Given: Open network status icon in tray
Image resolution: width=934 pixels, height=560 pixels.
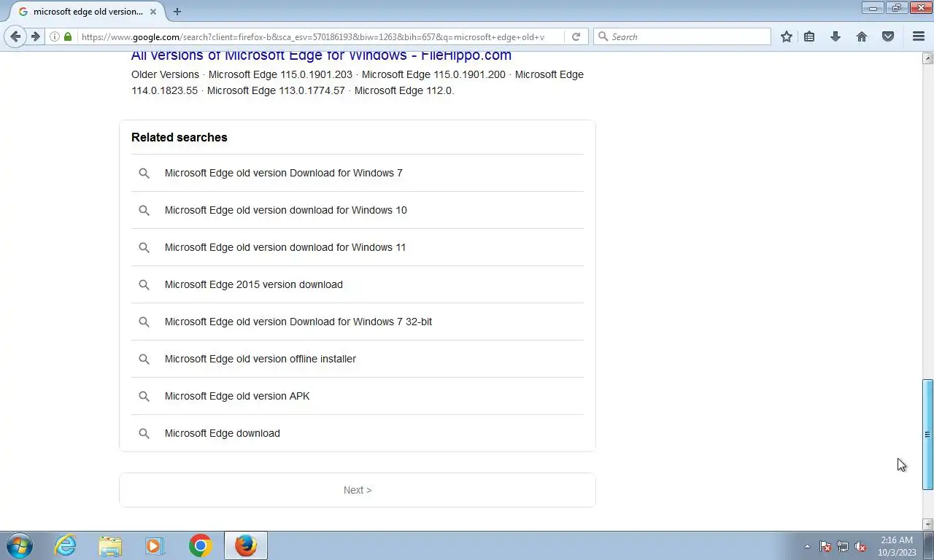Looking at the screenshot, I should (843, 546).
